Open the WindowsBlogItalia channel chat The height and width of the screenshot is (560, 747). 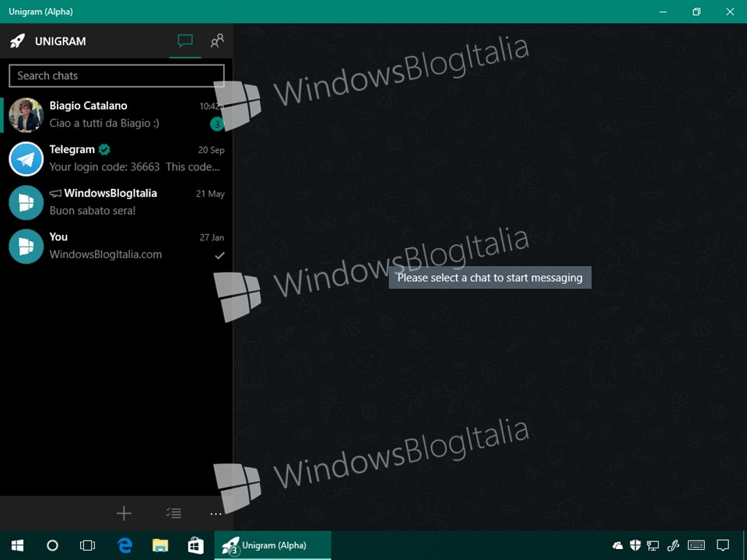click(x=116, y=202)
